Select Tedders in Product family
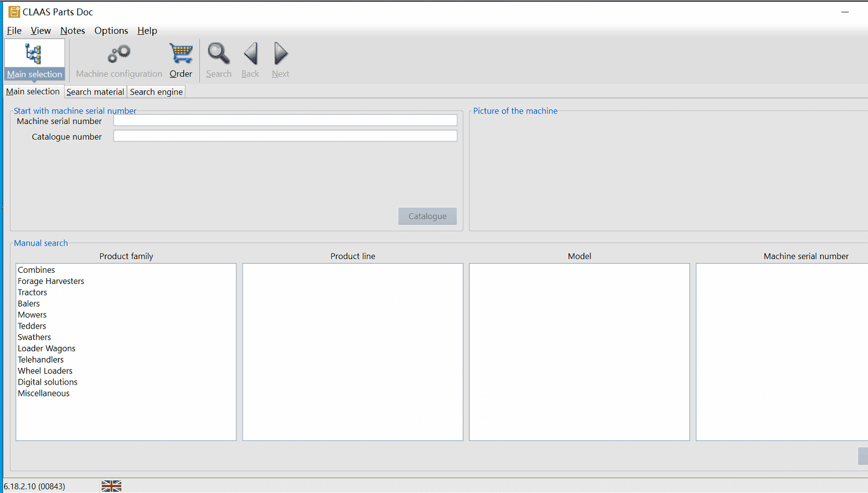 (32, 326)
